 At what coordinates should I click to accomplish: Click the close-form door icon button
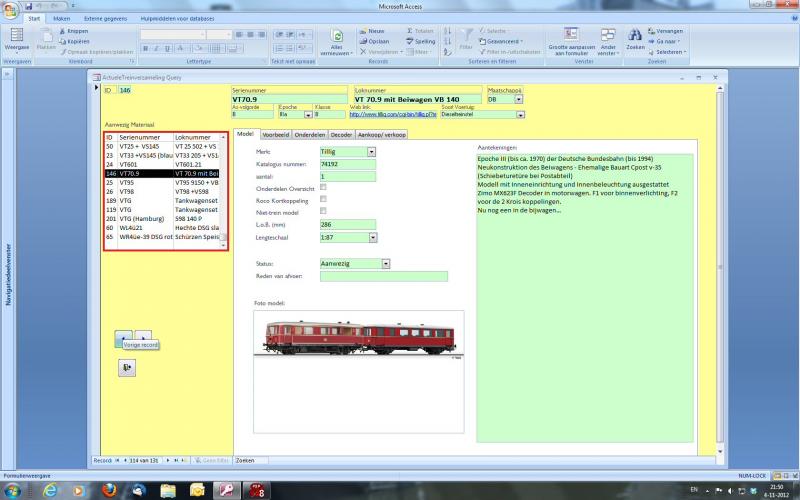[x=127, y=367]
